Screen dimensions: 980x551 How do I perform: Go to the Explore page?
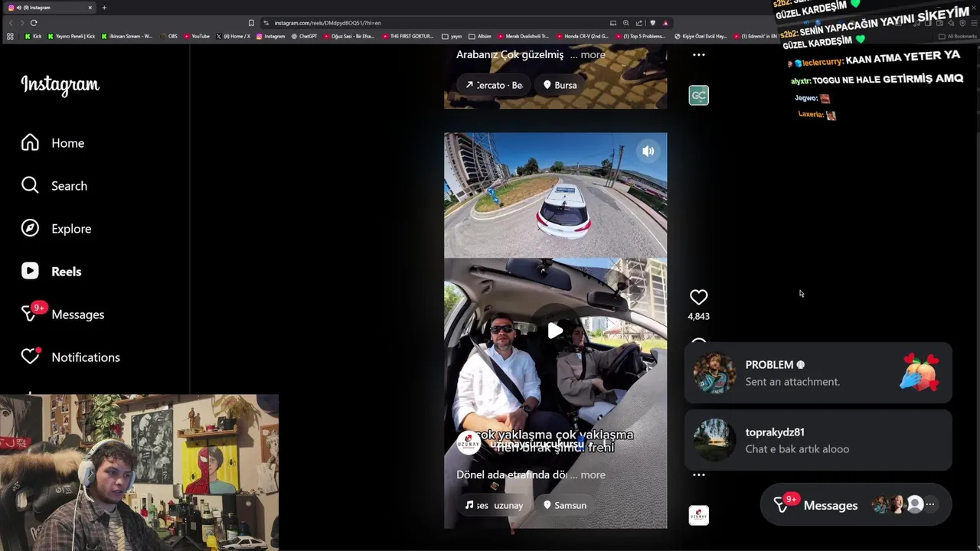click(x=56, y=229)
